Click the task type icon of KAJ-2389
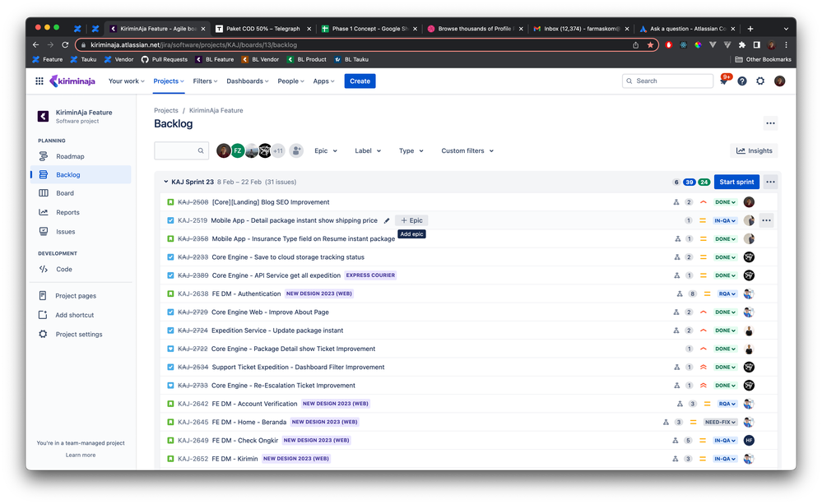 170,275
